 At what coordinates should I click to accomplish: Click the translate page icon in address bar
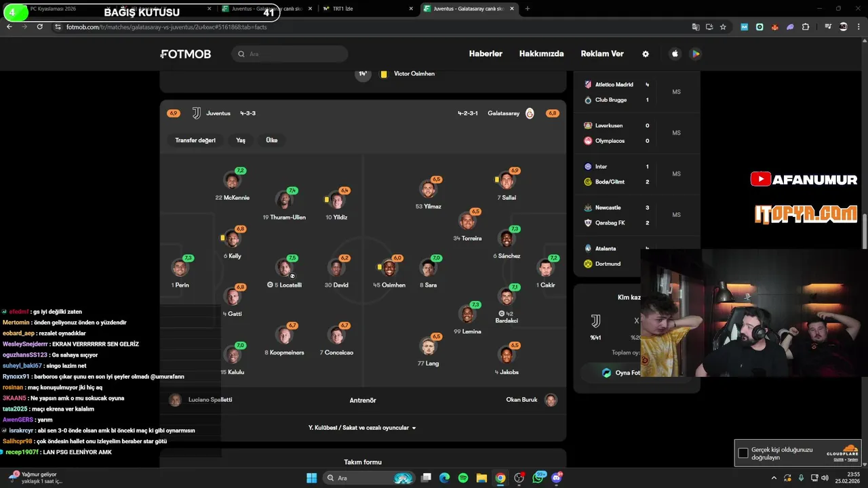[695, 26]
